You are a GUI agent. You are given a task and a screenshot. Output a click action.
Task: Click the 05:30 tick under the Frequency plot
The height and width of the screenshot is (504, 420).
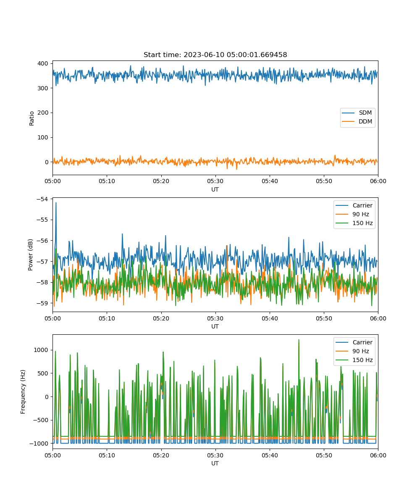(x=215, y=455)
